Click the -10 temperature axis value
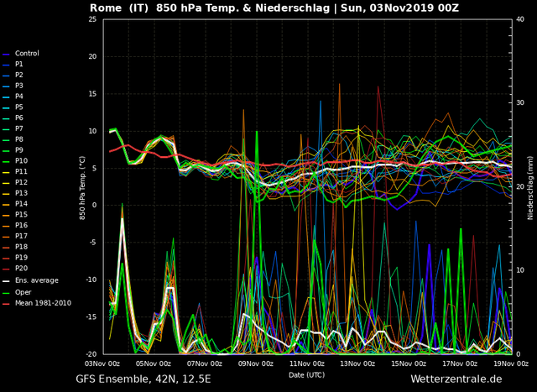537x392 pixels. click(91, 280)
